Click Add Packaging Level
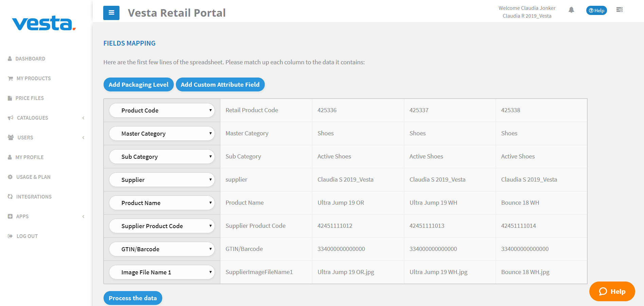Image resolution: width=644 pixels, height=306 pixels. 139,84
